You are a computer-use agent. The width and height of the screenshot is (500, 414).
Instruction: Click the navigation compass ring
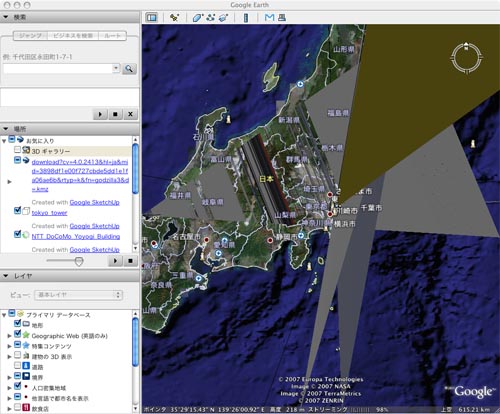(x=466, y=58)
